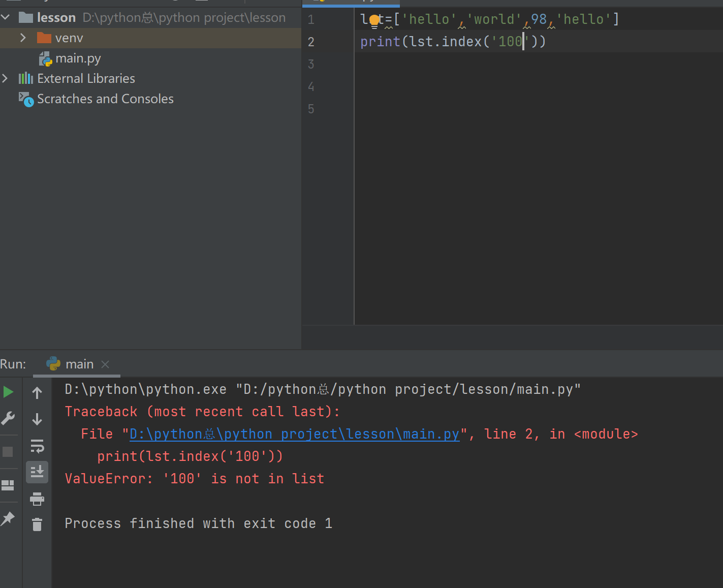Image resolution: width=723 pixels, height=588 pixels.
Task: Place cursor in the lst assignment line
Action: click(490, 19)
